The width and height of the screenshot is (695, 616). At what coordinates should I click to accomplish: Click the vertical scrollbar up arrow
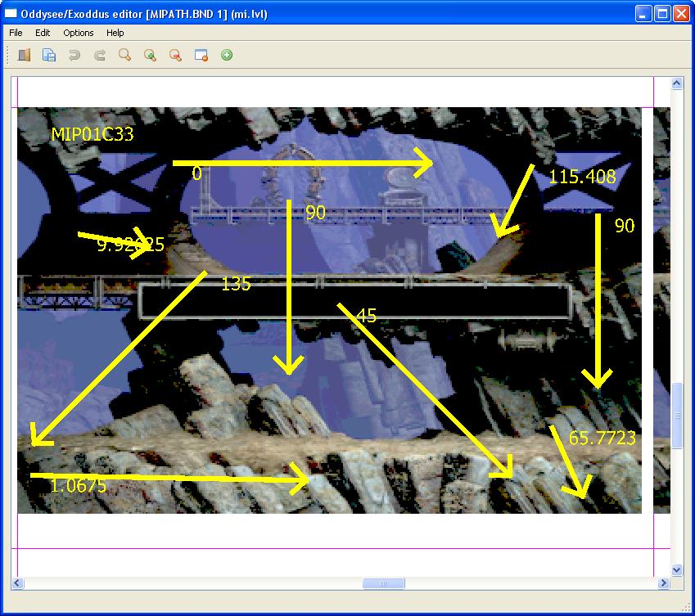(677, 83)
